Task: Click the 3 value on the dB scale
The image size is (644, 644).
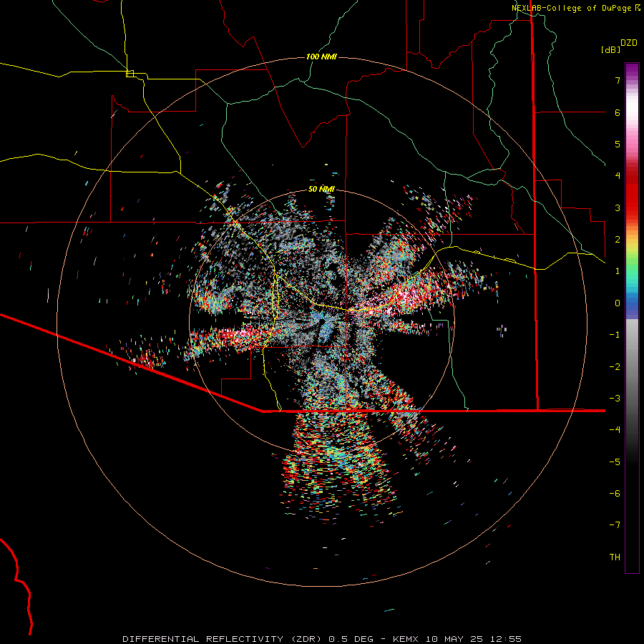Action: (618, 208)
